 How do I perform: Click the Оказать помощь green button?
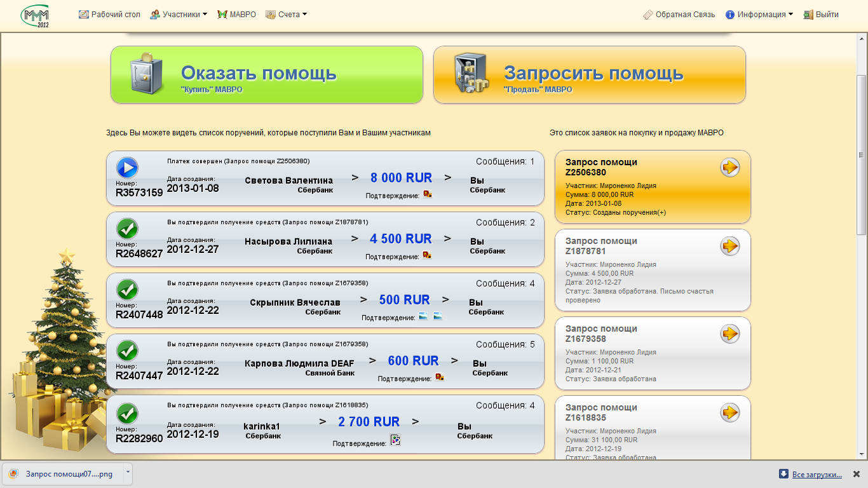coord(267,74)
